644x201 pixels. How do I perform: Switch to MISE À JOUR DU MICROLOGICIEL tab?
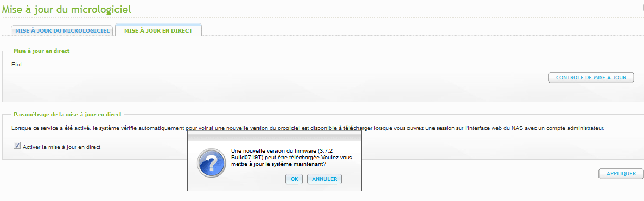(x=62, y=31)
